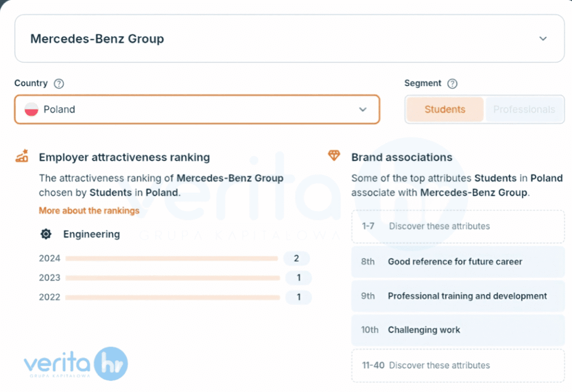Select the Professional training and development attribute
The height and width of the screenshot is (392, 572).
[457, 296]
